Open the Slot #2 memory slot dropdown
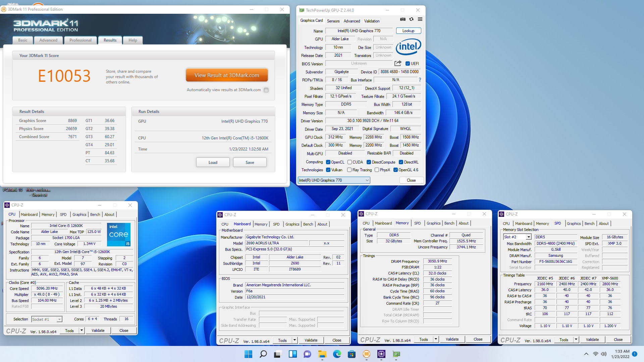The image size is (644, 362). 517,237
